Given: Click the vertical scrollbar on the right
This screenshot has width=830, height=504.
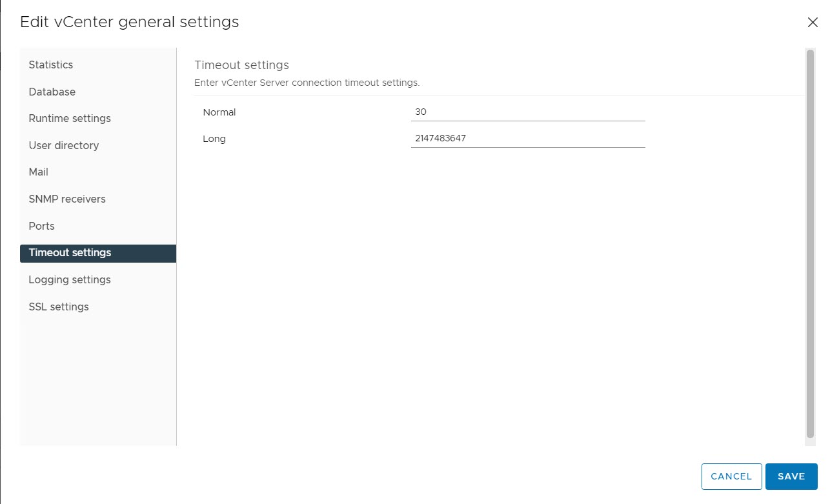Looking at the screenshot, I should click(810, 245).
